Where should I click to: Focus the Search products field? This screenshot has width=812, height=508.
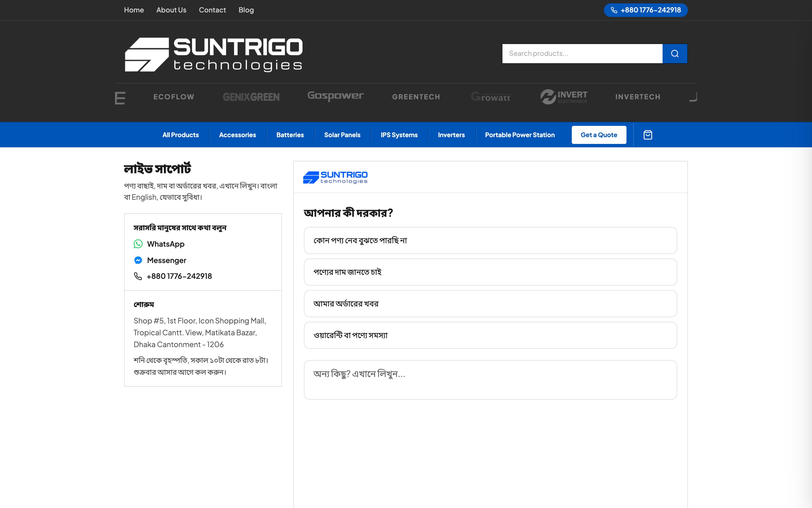[582, 53]
